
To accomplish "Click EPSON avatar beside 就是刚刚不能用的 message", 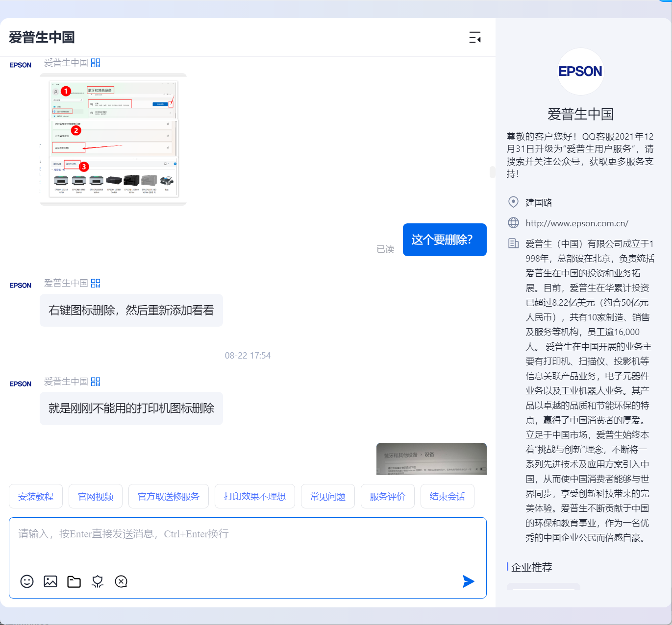I will click(x=21, y=384).
